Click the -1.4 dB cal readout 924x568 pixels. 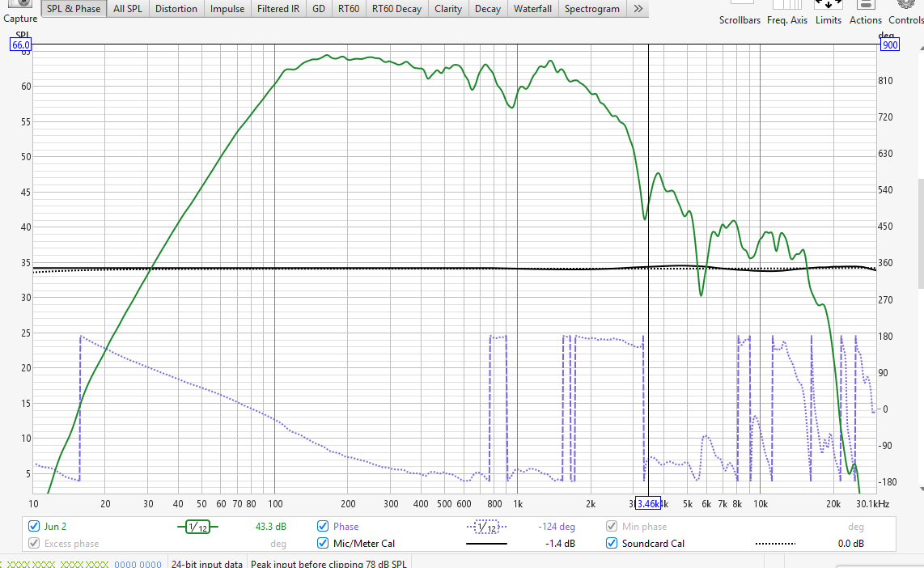click(560, 543)
